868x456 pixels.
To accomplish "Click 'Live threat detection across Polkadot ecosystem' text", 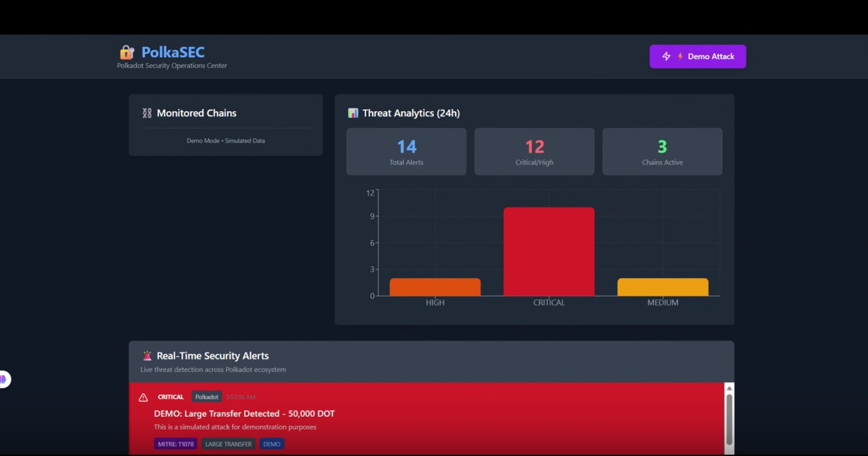I will click(x=213, y=370).
